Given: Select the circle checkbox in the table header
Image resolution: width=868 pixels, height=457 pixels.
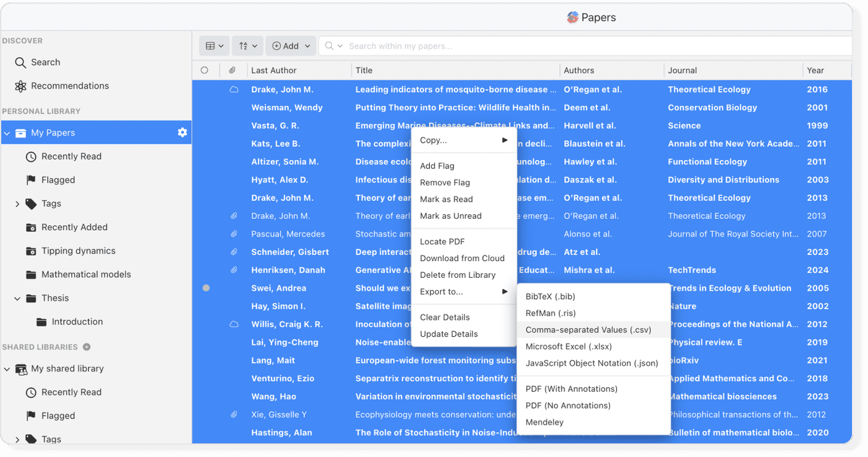Looking at the screenshot, I should [205, 70].
